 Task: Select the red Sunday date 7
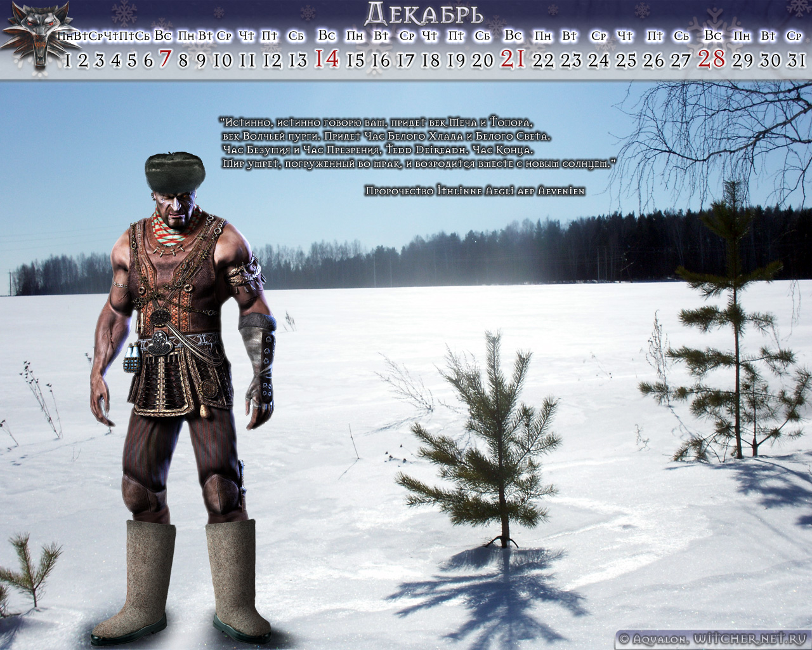pos(165,59)
